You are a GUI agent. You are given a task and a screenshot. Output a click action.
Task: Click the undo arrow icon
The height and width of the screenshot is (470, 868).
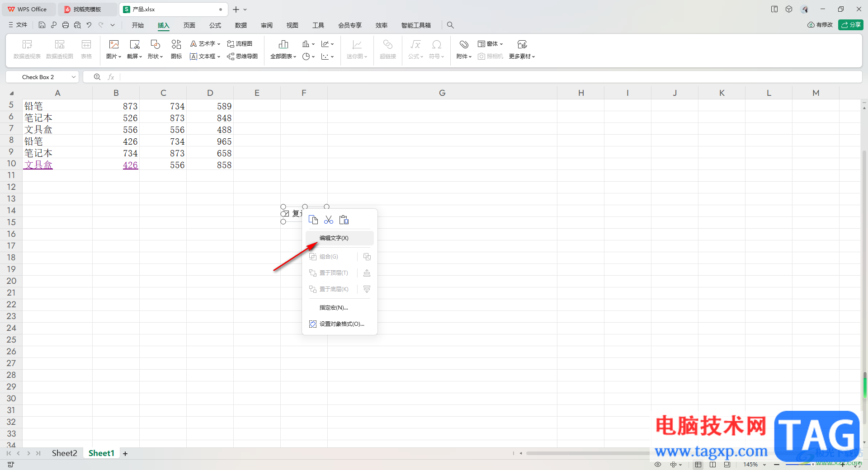89,25
